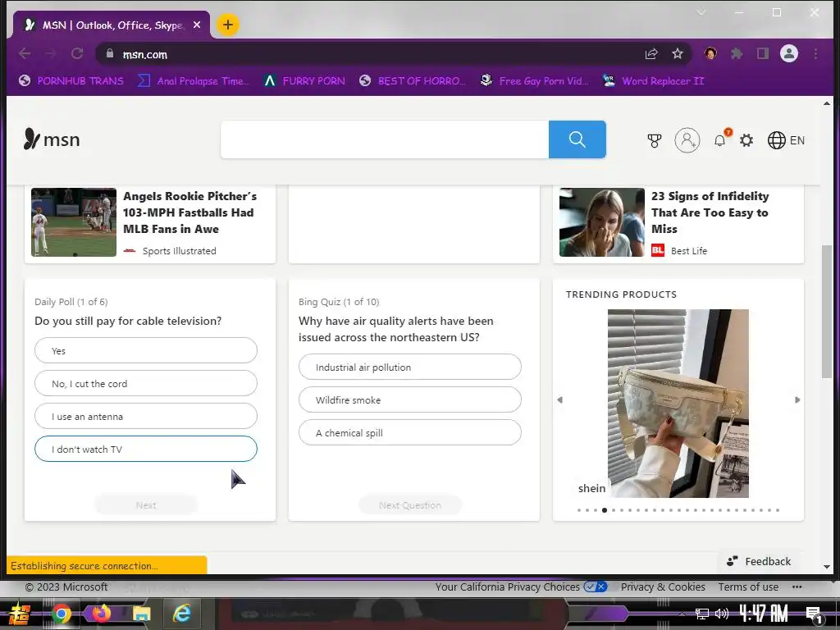This screenshot has height=630, width=840.
Task: Show next trending product
Action: [x=797, y=399]
